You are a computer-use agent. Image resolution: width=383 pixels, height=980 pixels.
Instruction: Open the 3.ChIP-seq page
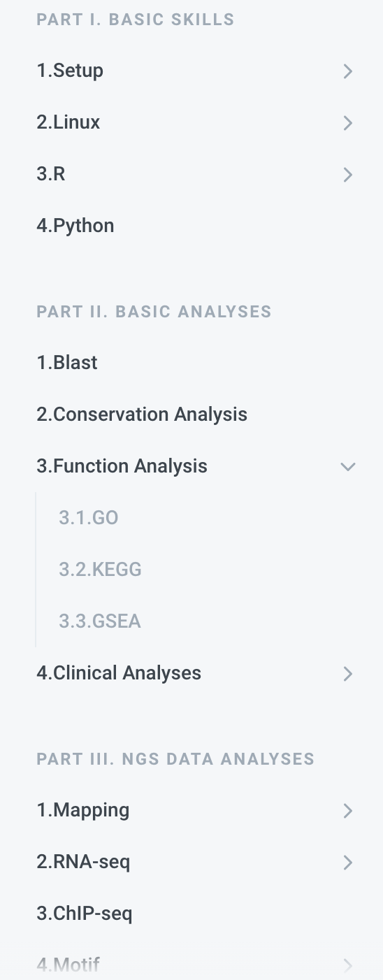pyautogui.click(x=85, y=914)
